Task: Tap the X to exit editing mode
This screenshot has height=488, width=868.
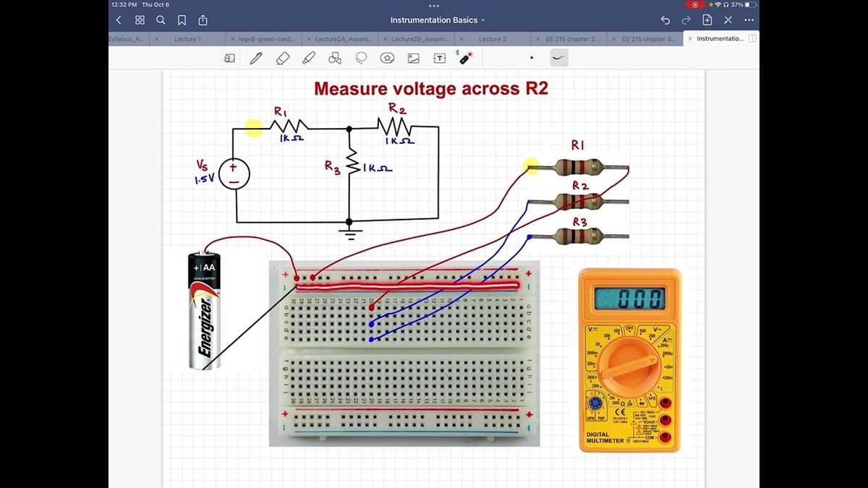Action: 728,20
